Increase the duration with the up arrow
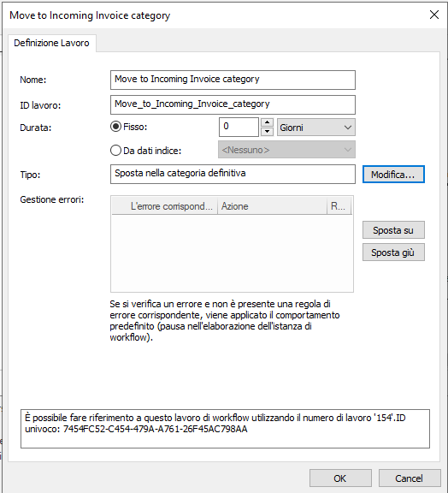Image resolution: width=448 pixels, height=493 pixels. pos(267,122)
